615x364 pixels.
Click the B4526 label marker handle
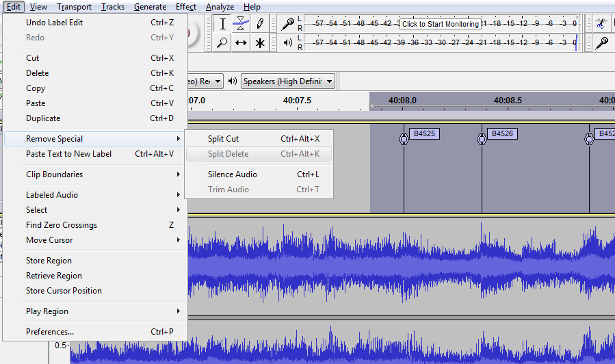coord(482,139)
